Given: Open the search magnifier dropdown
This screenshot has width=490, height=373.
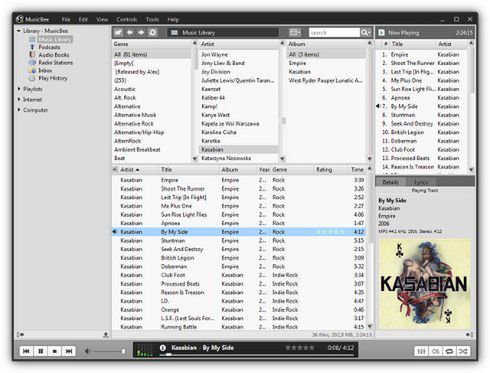Looking at the screenshot, I should tap(366, 33).
